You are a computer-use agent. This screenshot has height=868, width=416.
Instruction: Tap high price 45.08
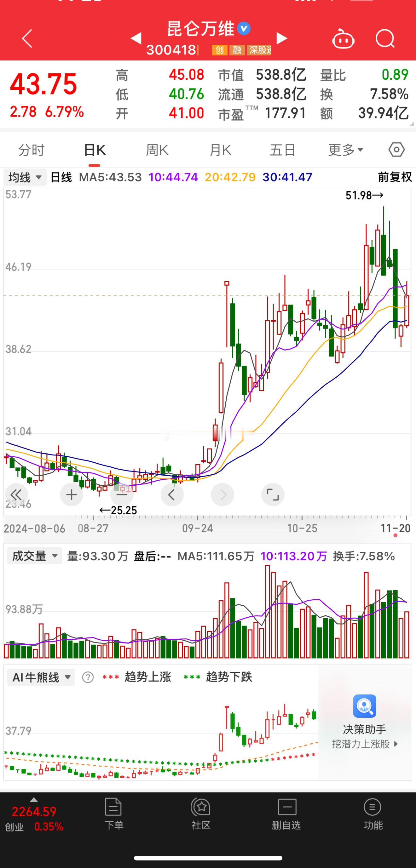tap(187, 74)
